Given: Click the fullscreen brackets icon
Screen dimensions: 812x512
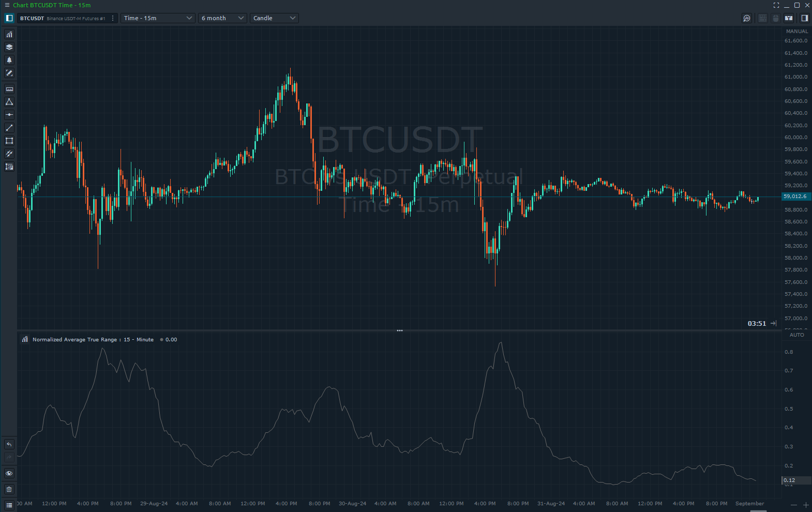Looking at the screenshot, I should (776, 5).
